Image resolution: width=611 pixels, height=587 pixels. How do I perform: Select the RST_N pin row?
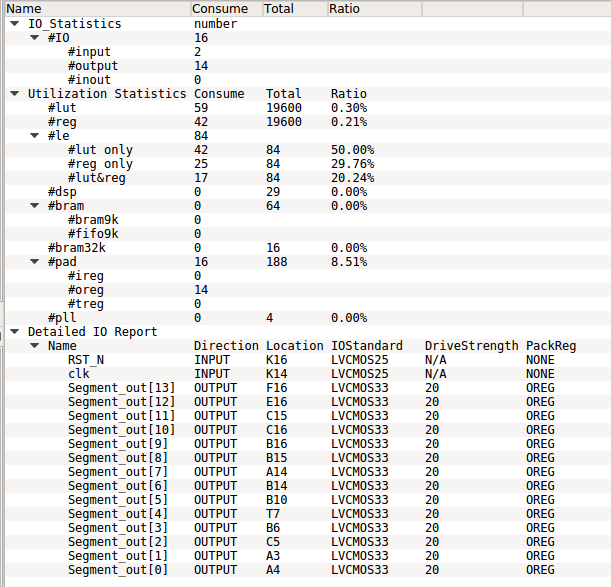click(308, 360)
